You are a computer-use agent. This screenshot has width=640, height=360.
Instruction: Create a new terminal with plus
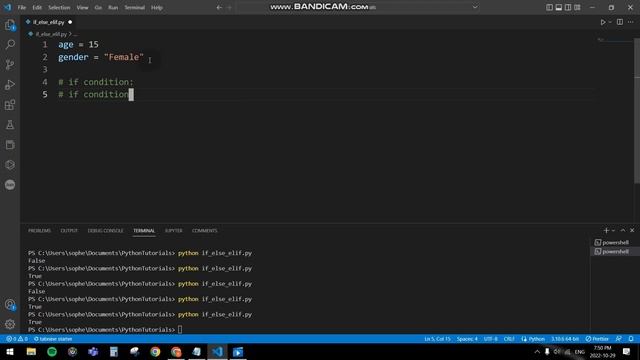(606, 231)
